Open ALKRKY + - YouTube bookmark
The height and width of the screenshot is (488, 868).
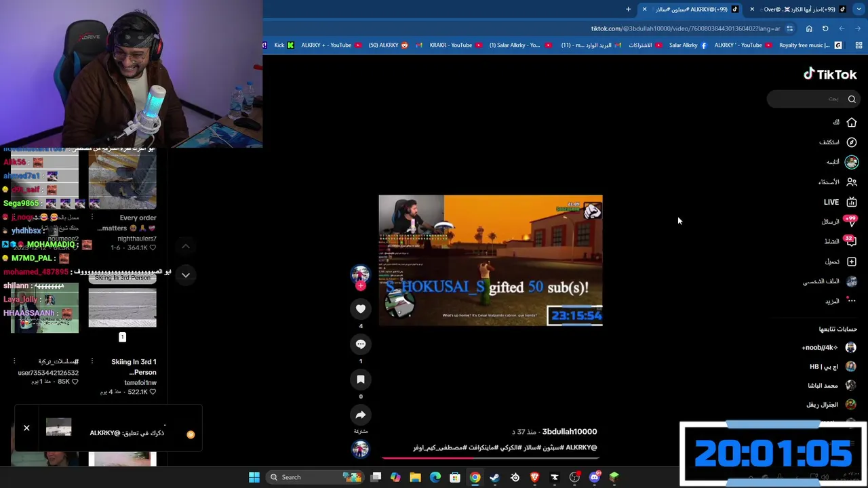(331, 45)
